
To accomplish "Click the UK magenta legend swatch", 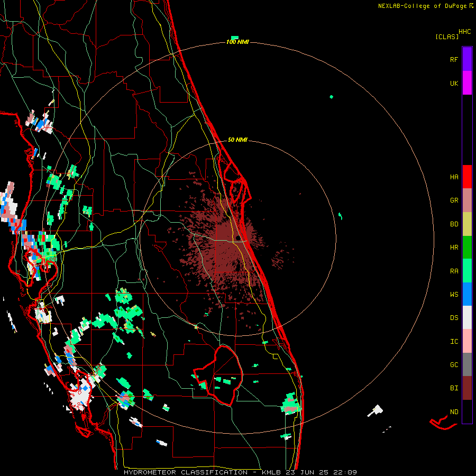I will point(467,83).
